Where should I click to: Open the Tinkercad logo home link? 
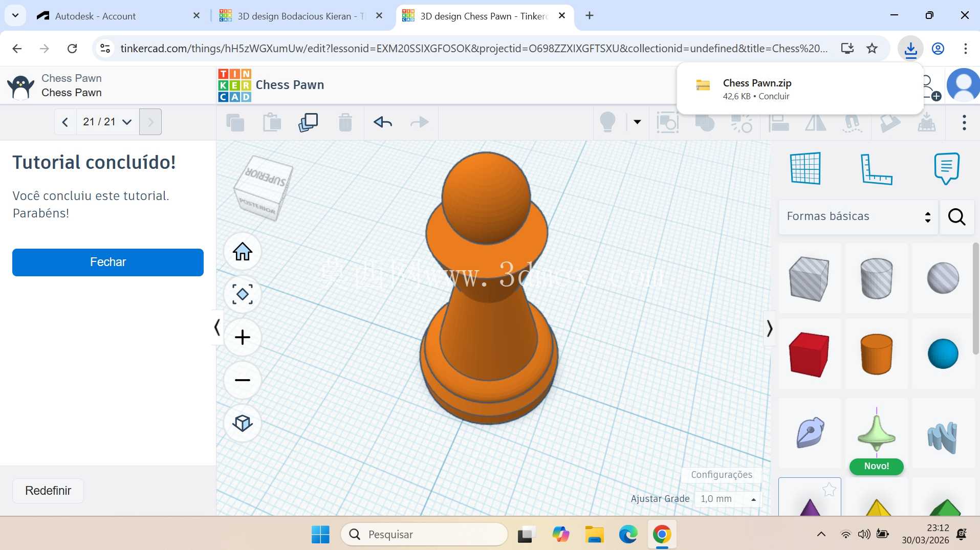coord(234,85)
